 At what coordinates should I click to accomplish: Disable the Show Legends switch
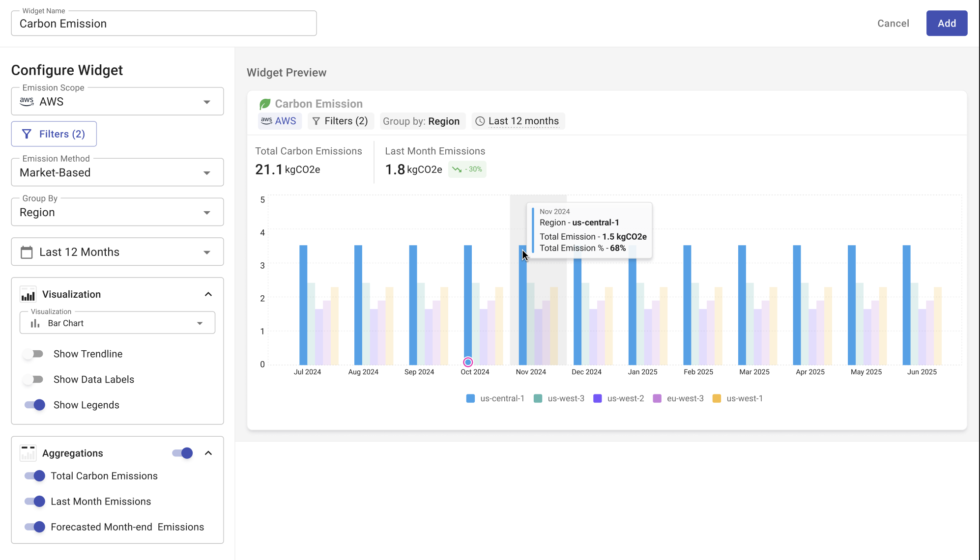[35, 405]
